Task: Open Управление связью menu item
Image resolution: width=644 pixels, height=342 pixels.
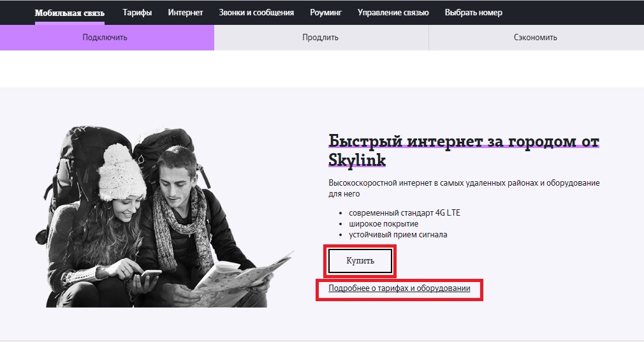Action: pos(393,13)
